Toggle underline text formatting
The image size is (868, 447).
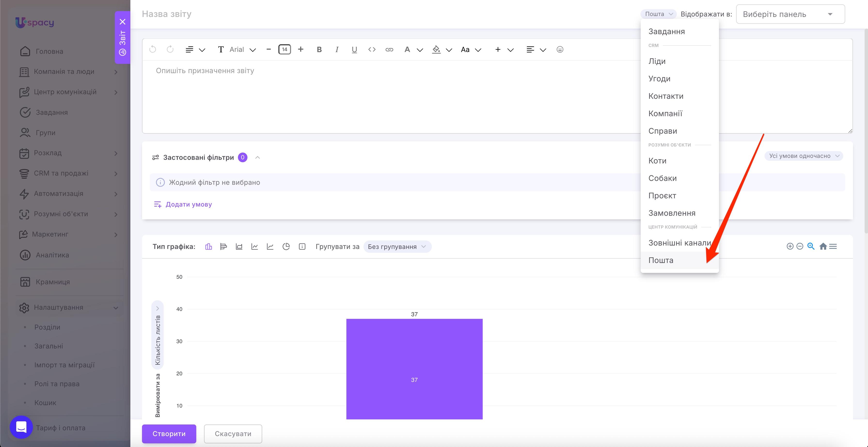pyautogui.click(x=354, y=49)
